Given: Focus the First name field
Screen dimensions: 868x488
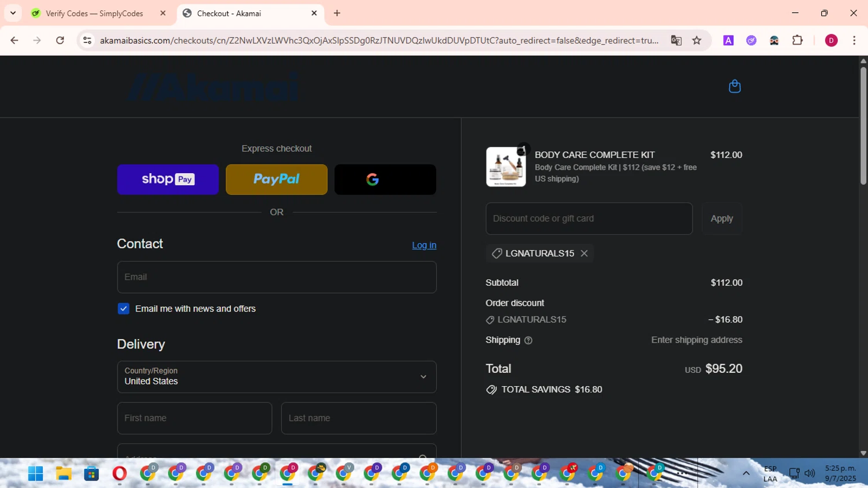Looking at the screenshot, I should (194, 418).
